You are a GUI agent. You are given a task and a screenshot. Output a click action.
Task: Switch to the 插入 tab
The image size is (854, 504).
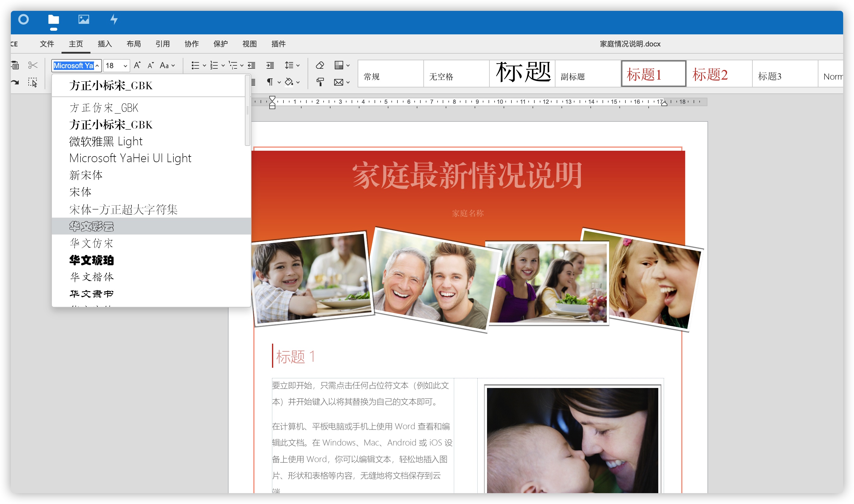click(x=105, y=44)
